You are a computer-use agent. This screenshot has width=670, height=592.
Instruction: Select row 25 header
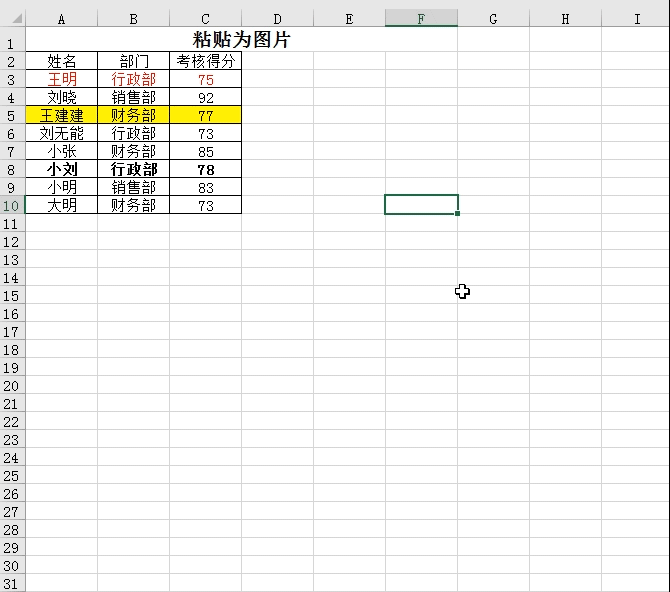12,475
